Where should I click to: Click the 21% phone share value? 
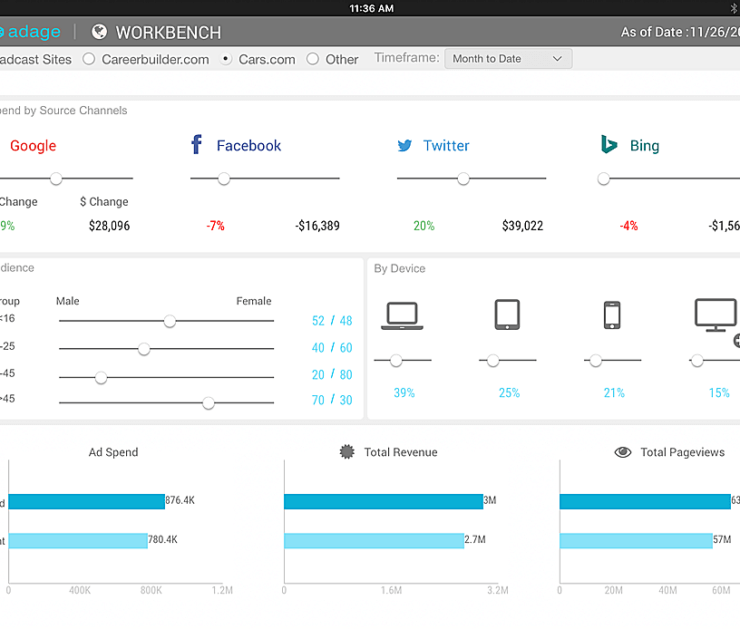[614, 393]
